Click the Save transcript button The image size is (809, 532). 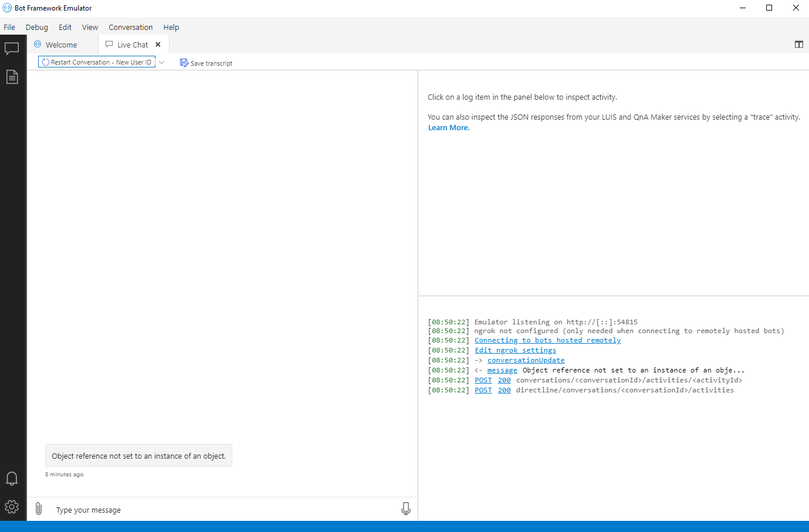pos(207,63)
